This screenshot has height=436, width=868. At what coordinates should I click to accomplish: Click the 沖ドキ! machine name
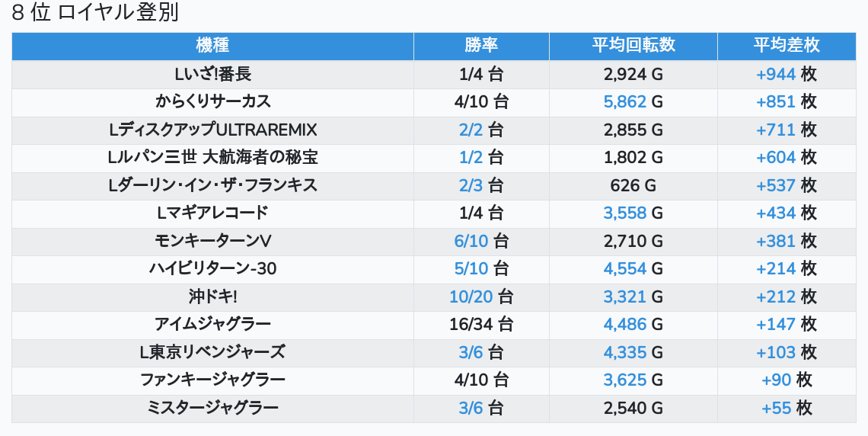(x=212, y=297)
